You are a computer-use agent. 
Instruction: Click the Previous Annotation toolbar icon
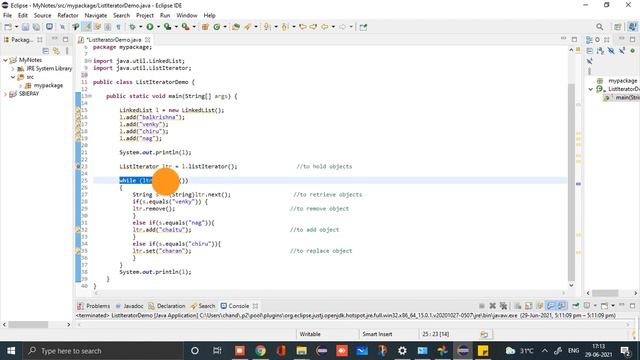pyautogui.click(x=285, y=27)
